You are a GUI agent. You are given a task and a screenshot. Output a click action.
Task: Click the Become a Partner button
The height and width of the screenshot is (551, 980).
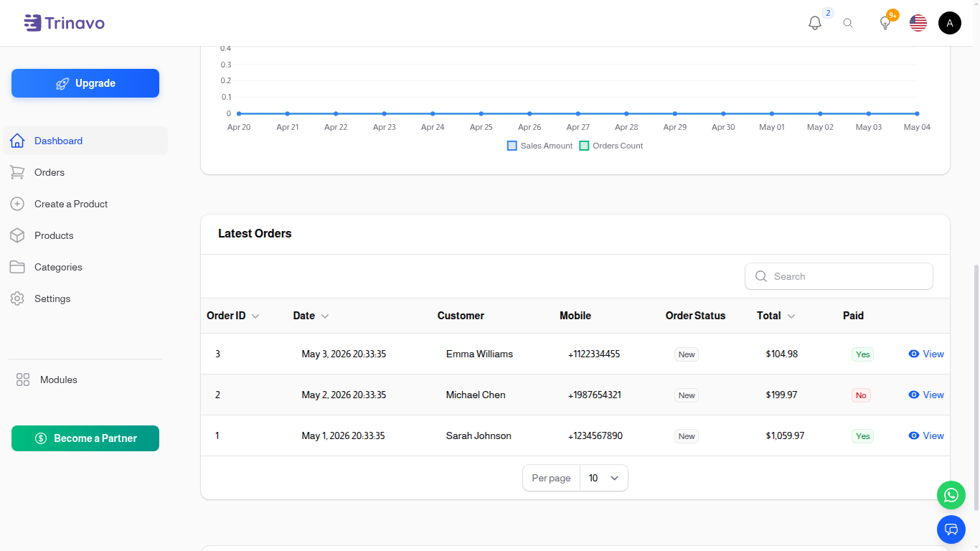(x=85, y=438)
